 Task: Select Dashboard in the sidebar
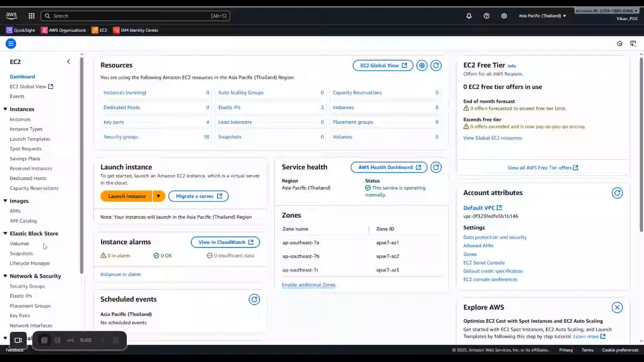tap(22, 76)
